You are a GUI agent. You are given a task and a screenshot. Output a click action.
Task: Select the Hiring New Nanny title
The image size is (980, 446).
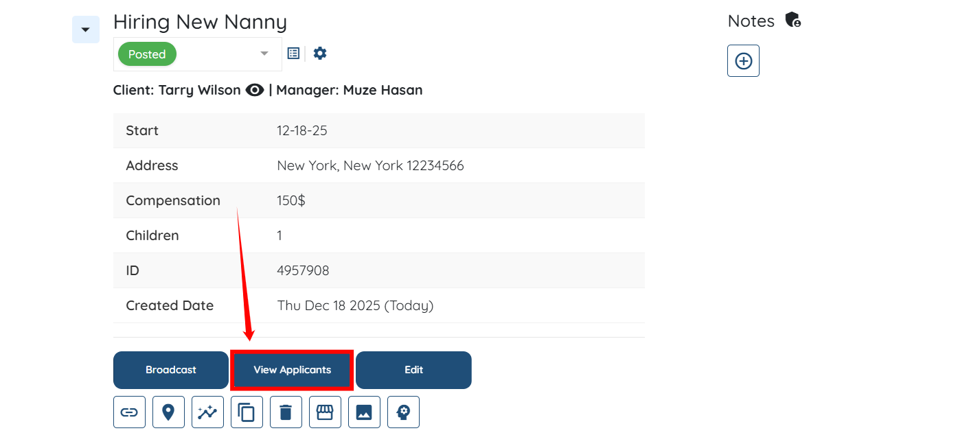pyautogui.click(x=200, y=22)
